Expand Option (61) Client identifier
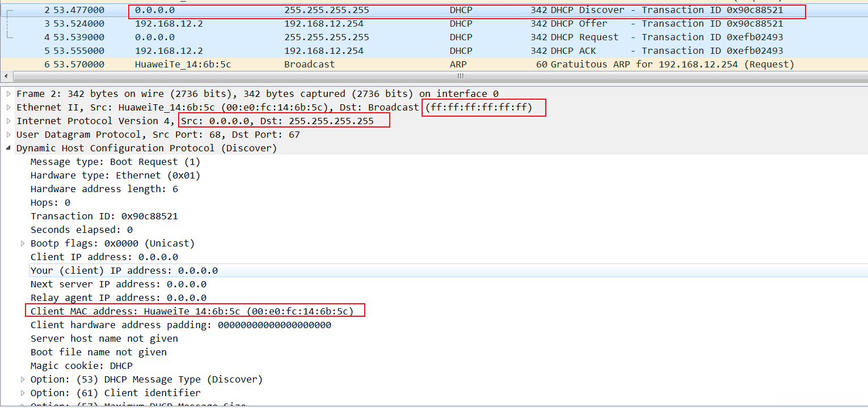Screen dimensions: 868x408 pyautogui.click(x=23, y=393)
